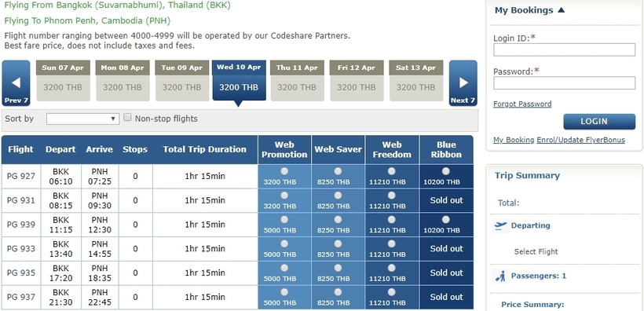Open Enrol/Update FlyerBonus link
644x311 pixels.
pos(580,140)
